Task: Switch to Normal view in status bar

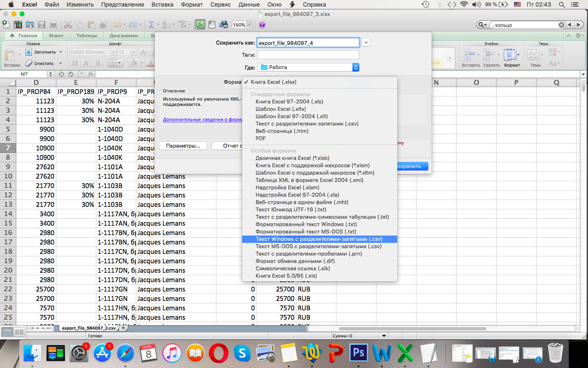Action: [8, 332]
